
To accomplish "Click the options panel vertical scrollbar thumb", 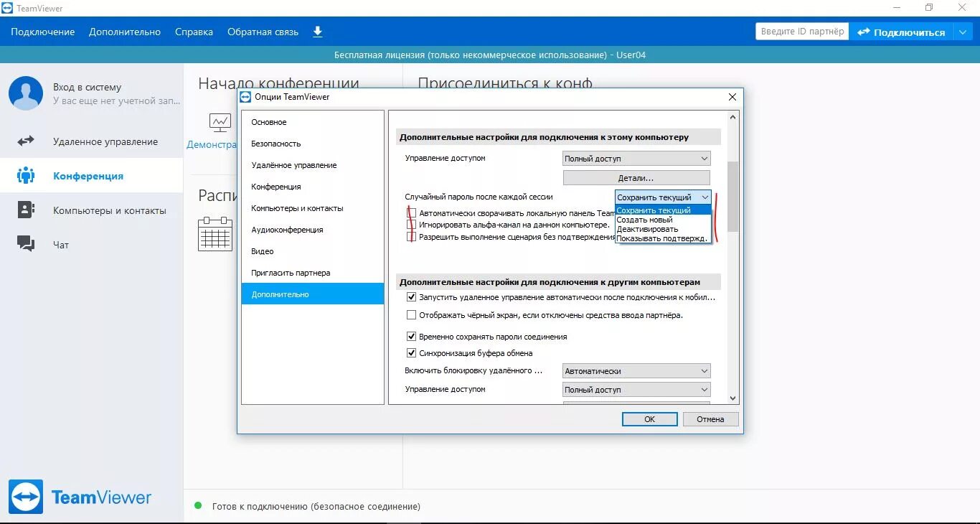I will coord(732,196).
